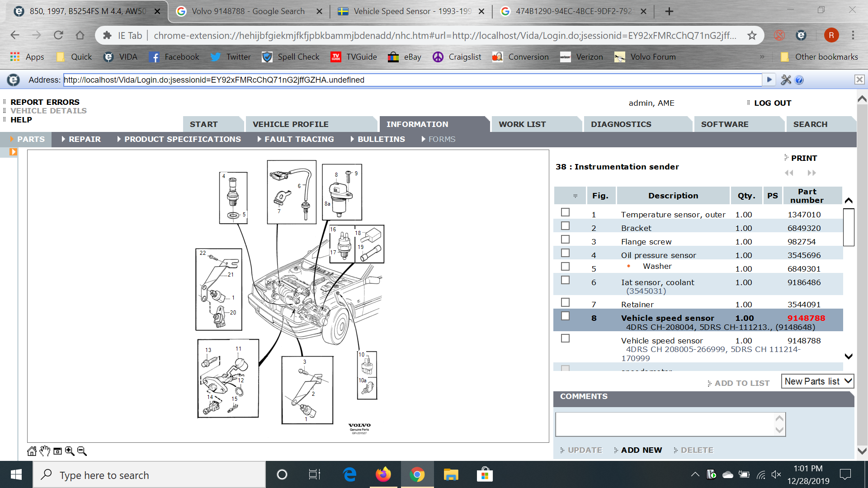Select the hand pan tool
Screen dimensions: 868x488
(44, 451)
